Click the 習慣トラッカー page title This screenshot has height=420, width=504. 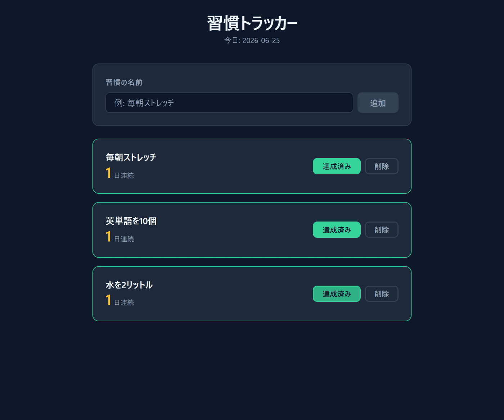pyautogui.click(x=252, y=23)
